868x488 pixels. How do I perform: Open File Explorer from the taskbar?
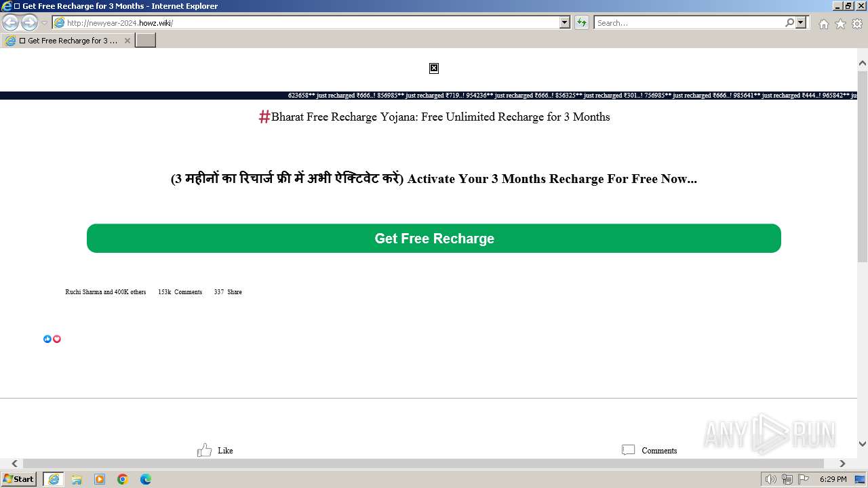click(x=77, y=479)
